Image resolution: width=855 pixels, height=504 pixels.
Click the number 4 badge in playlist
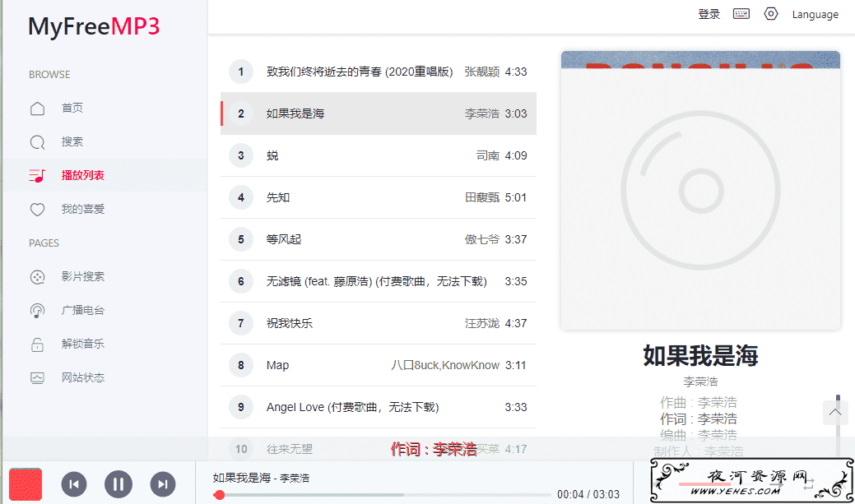[x=241, y=197]
